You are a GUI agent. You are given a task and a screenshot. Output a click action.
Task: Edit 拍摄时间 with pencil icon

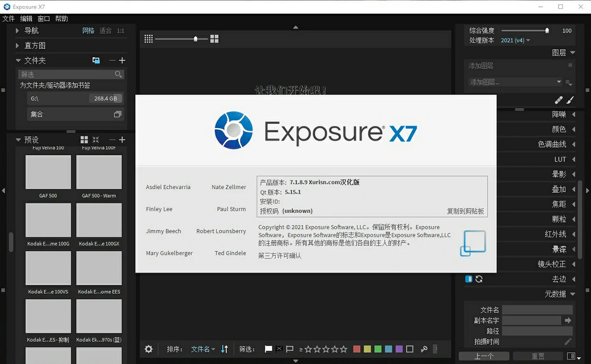click(568, 341)
